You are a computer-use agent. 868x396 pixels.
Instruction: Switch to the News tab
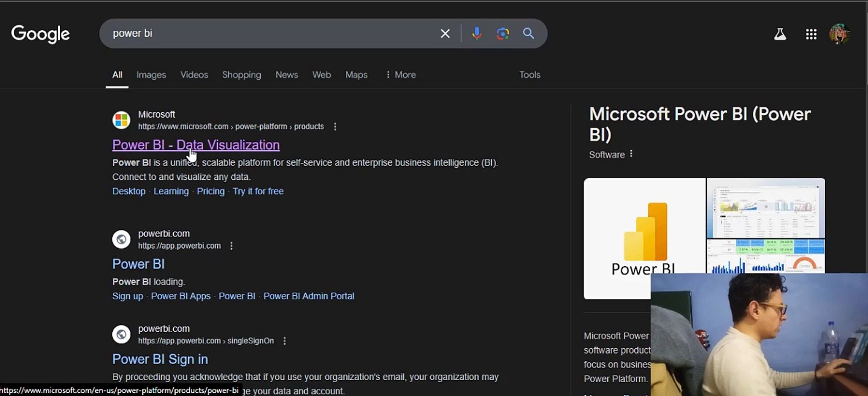click(x=287, y=75)
